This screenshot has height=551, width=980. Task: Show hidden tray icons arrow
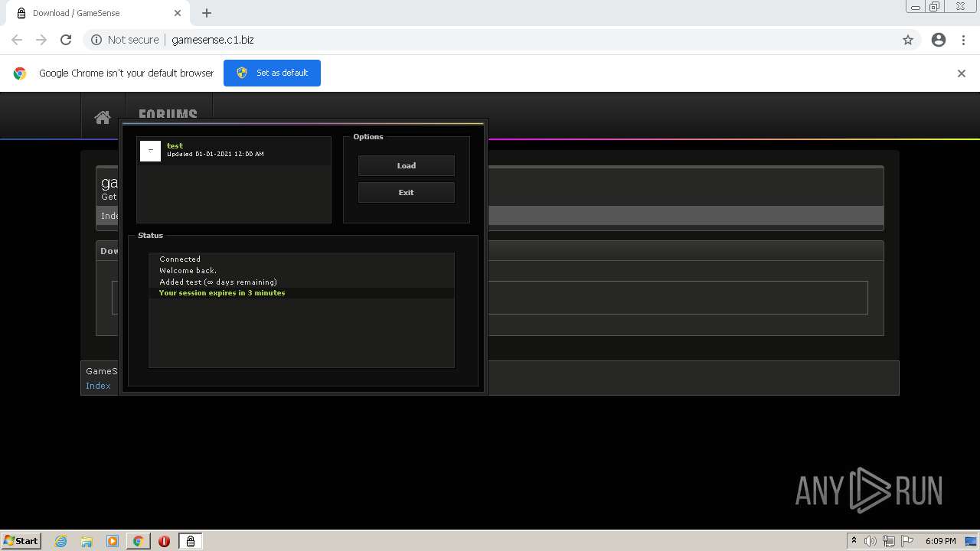[x=854, y=541]
